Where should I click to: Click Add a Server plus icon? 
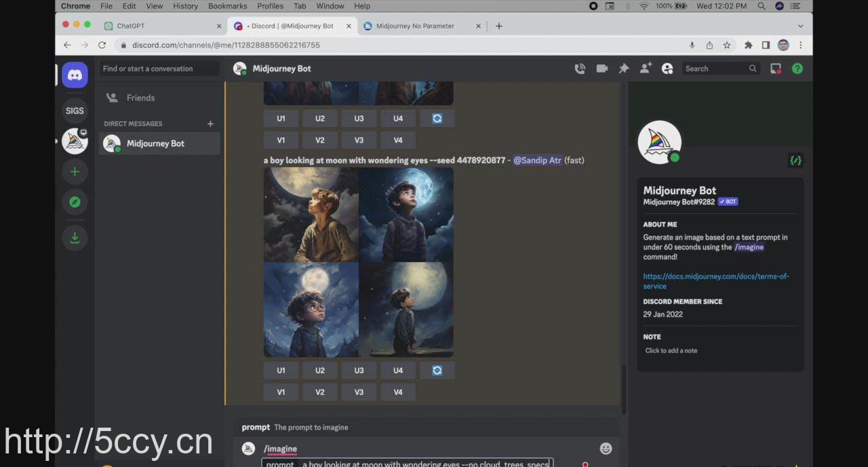coord(75,172)
